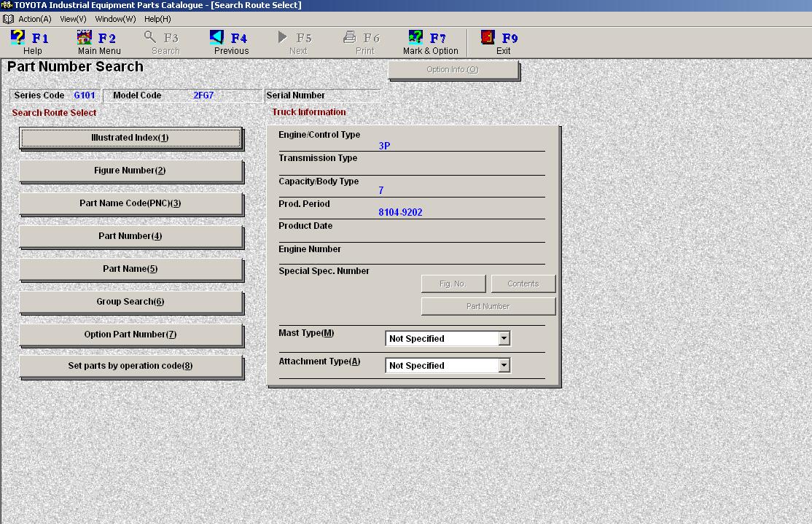812x524 pixels.
Task: Click the Prod. Period value 8104-9202
Action: click(400, 212)
